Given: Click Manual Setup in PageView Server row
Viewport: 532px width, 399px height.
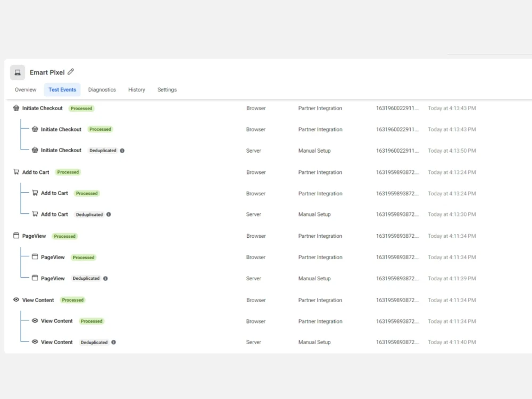Looking at the screenshot, I should [x=314, y=279].
